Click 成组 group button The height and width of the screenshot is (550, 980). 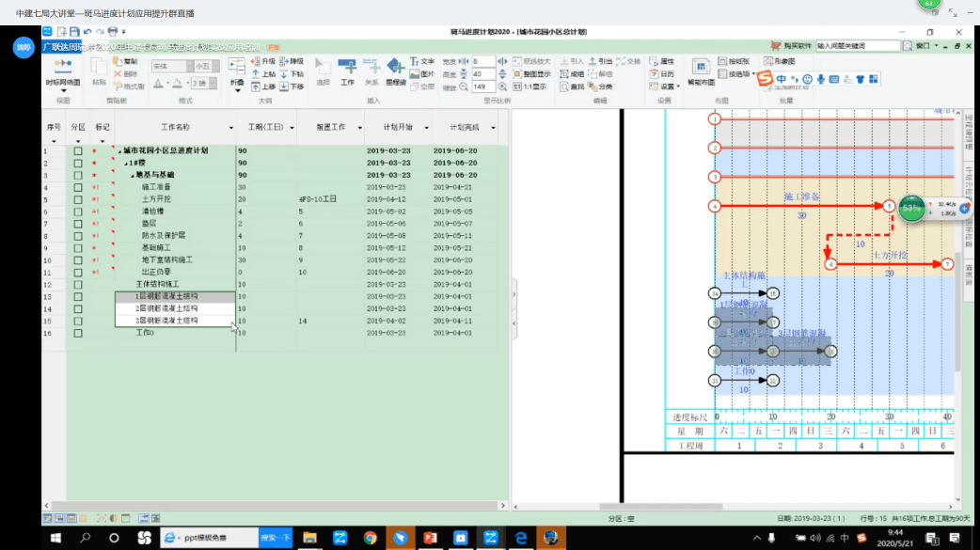[x=572, y=73]
